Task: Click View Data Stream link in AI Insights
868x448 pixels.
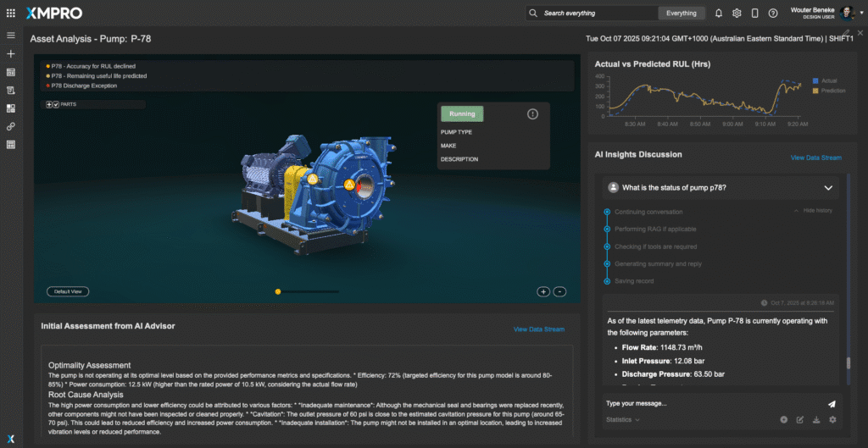Action: (815, 158)
